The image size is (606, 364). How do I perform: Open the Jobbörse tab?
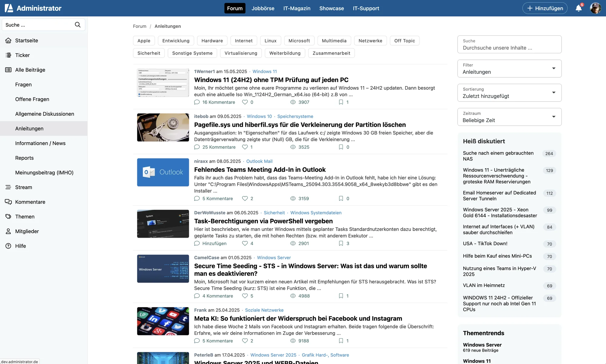tap(263, 8)
